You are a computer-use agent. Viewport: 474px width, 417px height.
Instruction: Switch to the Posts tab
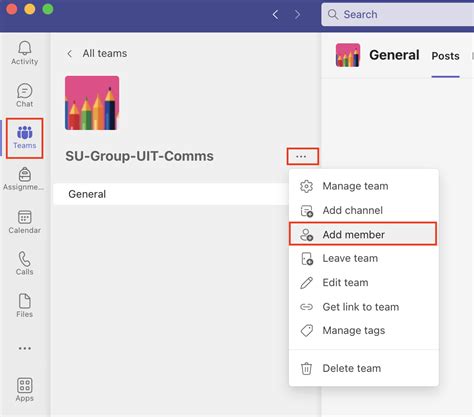[x=445, y=56]
